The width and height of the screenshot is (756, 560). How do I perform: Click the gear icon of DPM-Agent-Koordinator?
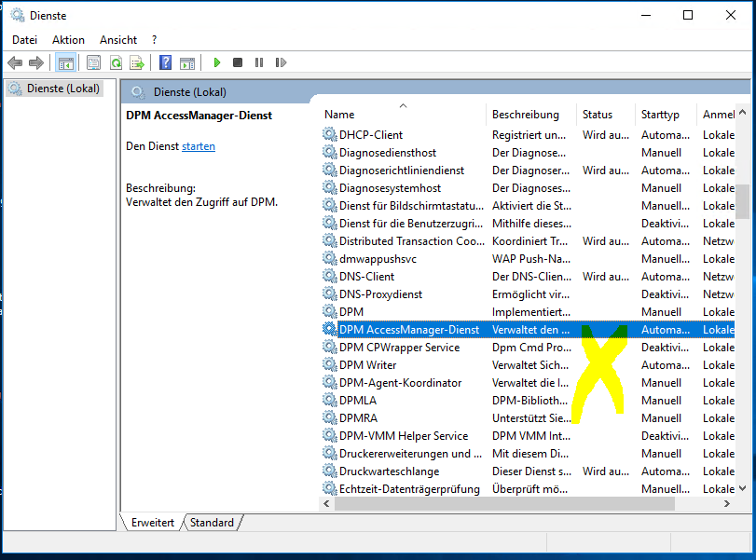click(330, 382)
